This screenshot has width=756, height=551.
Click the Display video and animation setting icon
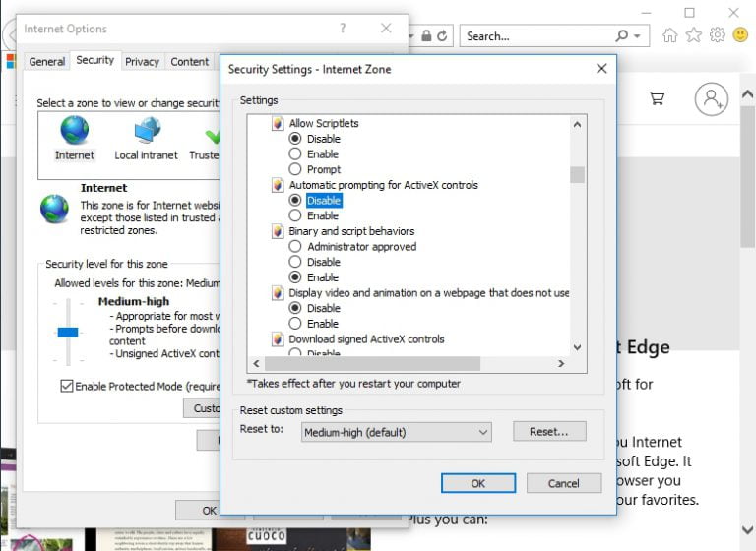pyautogui.click(x=278, y=293)
